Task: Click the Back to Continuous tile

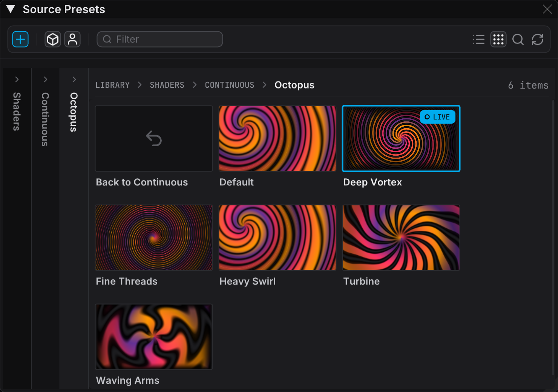Action: point(154,138)
